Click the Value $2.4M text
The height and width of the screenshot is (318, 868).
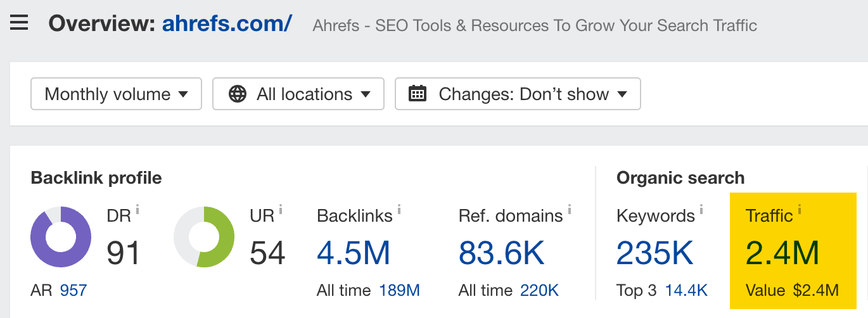[792, 291]
